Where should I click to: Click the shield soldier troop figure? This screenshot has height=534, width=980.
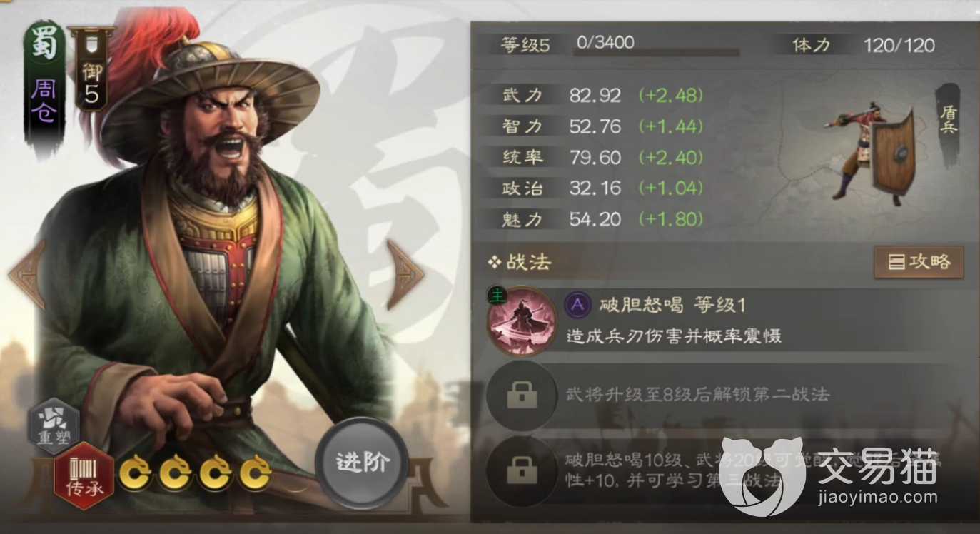pos(871,153)
